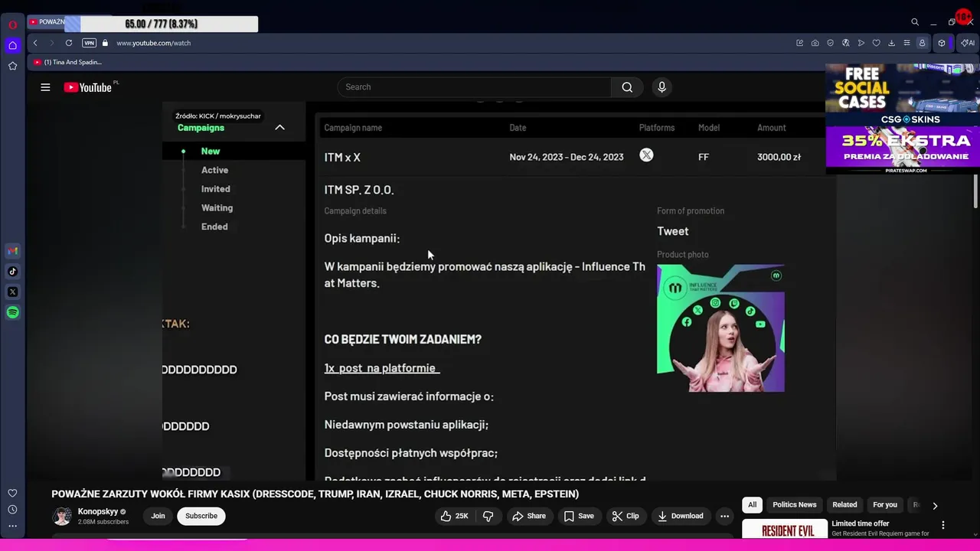Dislike the video with thumbs-down
This screenshot has width=980, height=551.
click(488, 516)
